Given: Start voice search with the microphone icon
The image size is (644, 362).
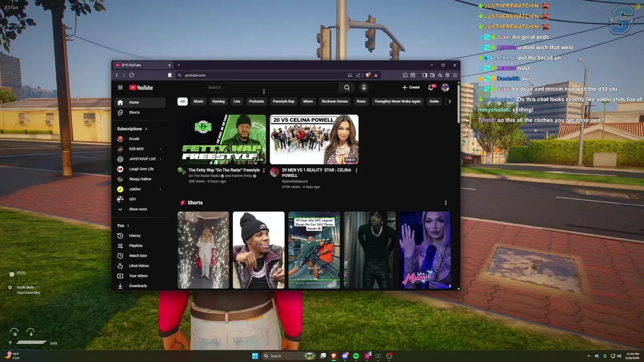Looking at the screenshot, I should click(364, 87).
